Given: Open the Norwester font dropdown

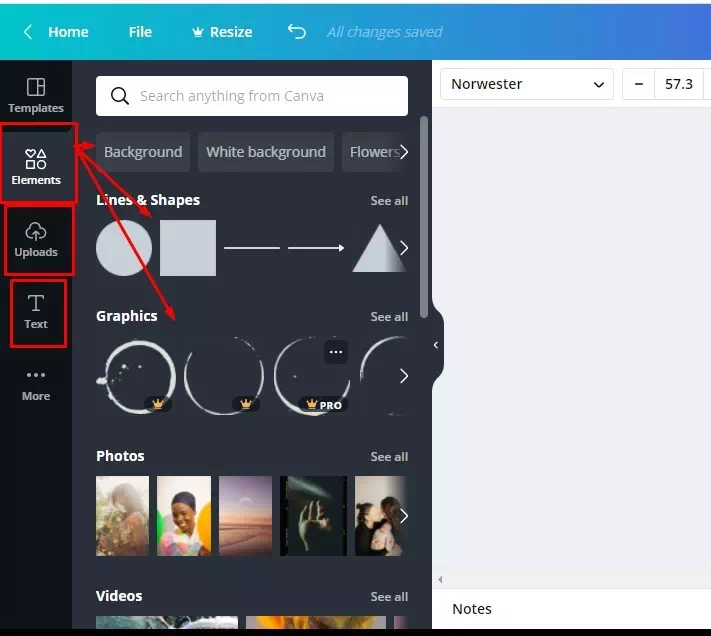Looking at the screenshot, I should point(526,84).
